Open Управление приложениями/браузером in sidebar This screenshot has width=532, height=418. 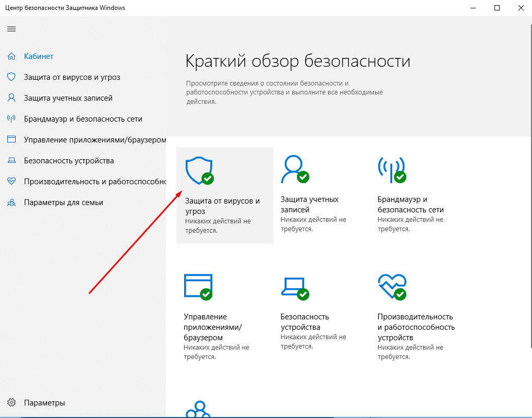tap(95, 139)
